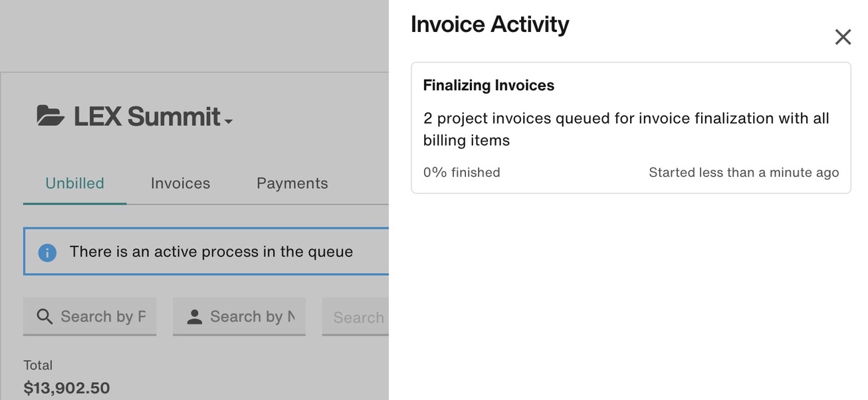Viewport: 868px width, 400px height.
Task: Select the 0% finished progress label
Action: pyautogui.click(x=461, y=172)
